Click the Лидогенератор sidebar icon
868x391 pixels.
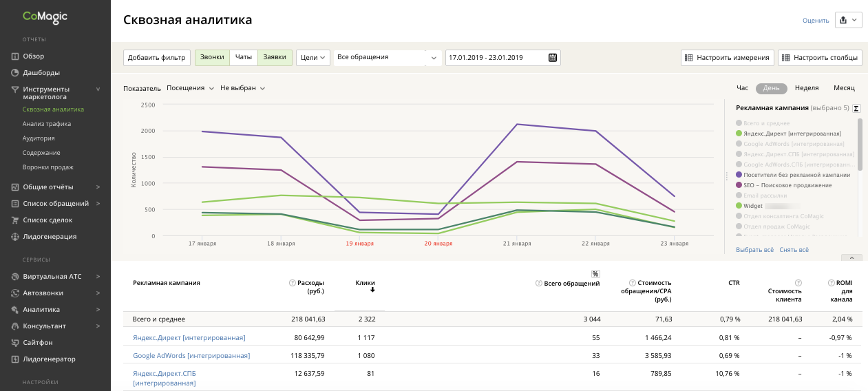click(x=15, y=359)
